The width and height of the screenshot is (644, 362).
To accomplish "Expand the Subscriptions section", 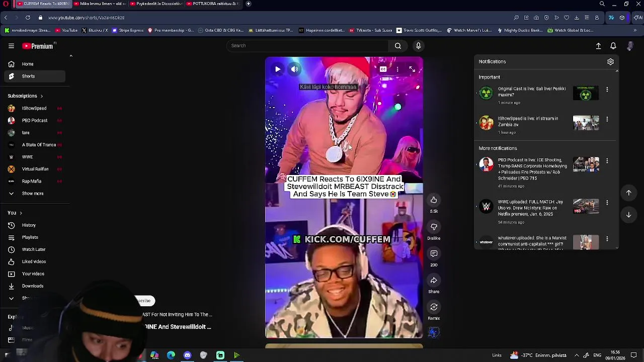I will (x=25, y=96).
